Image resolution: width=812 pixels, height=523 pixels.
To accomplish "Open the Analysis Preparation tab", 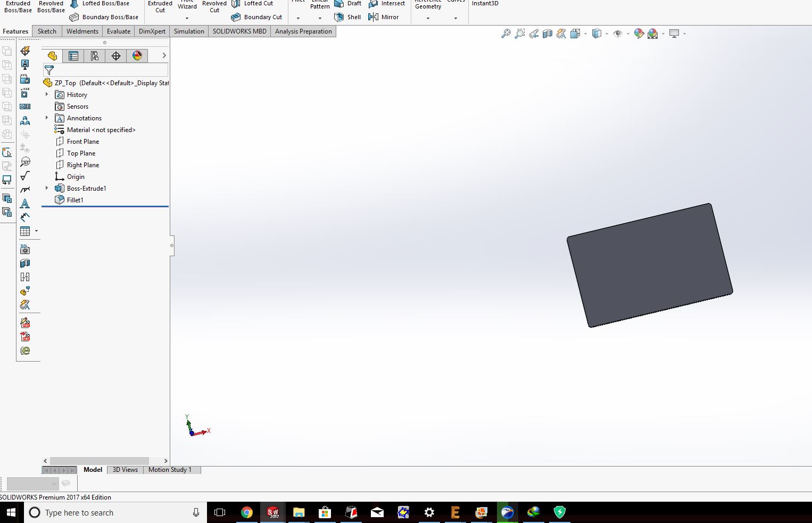I will click(303, 31).
